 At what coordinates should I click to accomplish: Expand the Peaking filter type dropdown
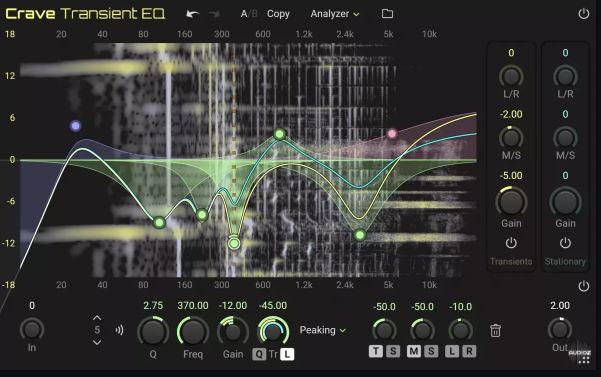323,330
